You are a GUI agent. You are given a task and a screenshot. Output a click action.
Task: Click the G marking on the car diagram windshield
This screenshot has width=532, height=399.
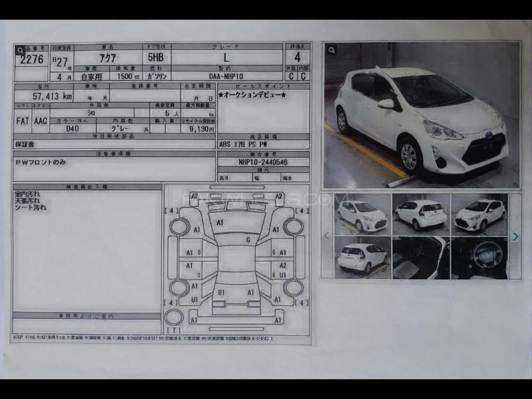(248, 240)
